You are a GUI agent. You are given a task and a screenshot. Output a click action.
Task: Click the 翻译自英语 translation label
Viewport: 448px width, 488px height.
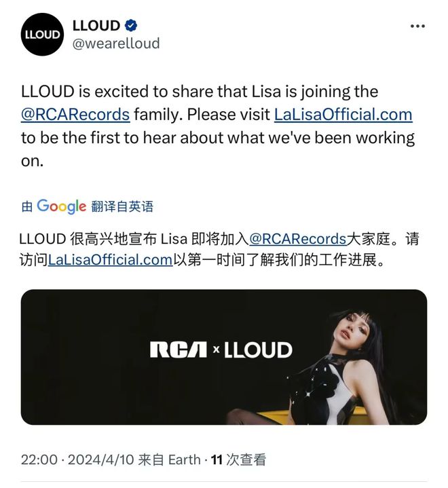pyautogui.click(x=122, y=206)
